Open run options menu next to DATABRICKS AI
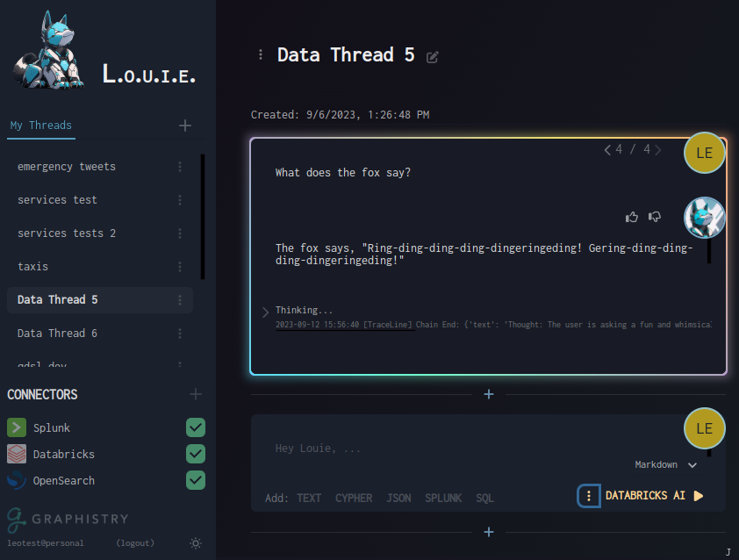Screen dimensions: 739x560 click(x=589, y=495)
